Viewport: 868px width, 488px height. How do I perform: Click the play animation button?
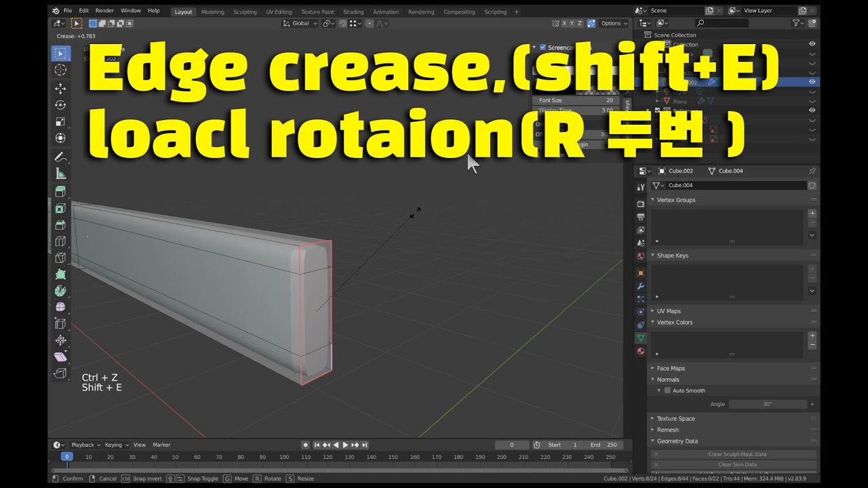(345, 445)
